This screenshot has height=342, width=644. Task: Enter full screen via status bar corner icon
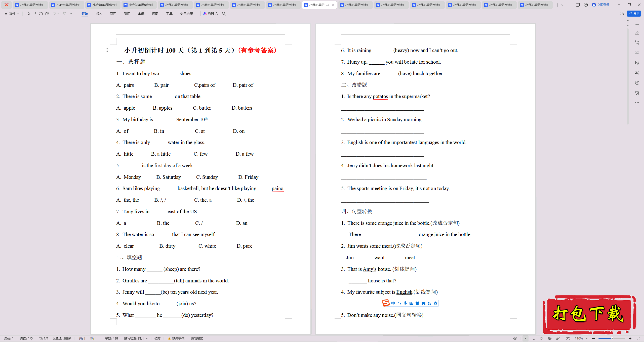pos(638,338)
